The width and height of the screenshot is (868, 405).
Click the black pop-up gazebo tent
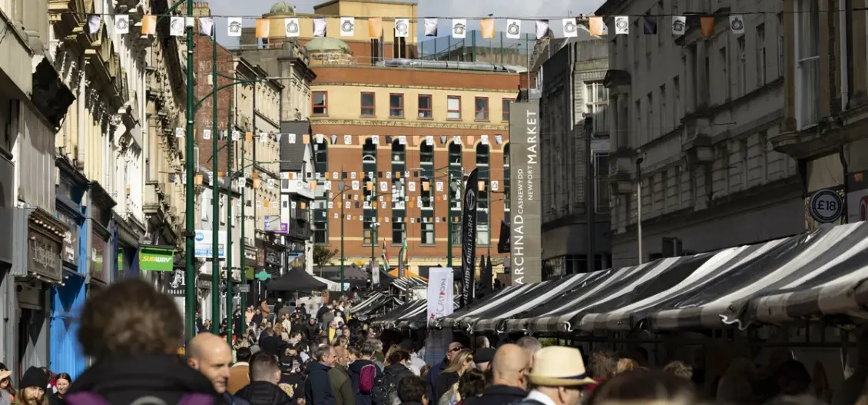pos(296,281)
